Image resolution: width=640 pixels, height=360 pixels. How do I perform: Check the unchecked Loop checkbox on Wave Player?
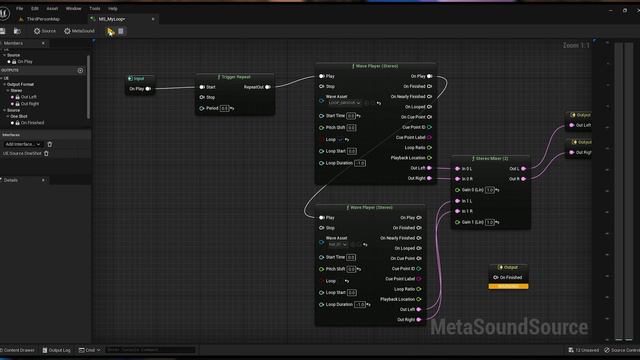340,281
